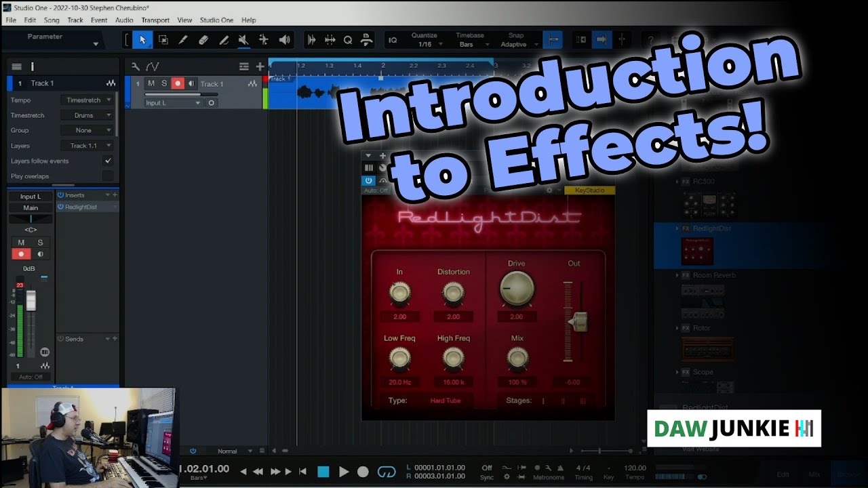Open the Studio One menu

216,20
